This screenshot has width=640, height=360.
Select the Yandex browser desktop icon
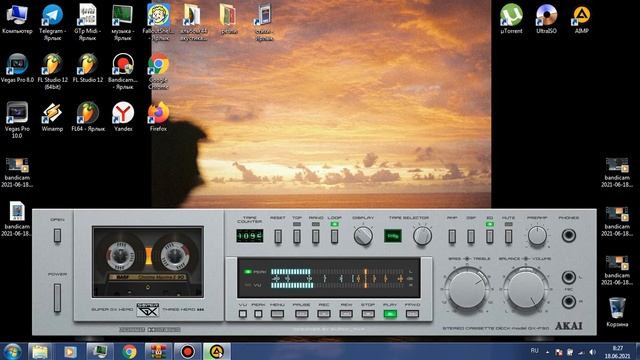tap(123, 117)
